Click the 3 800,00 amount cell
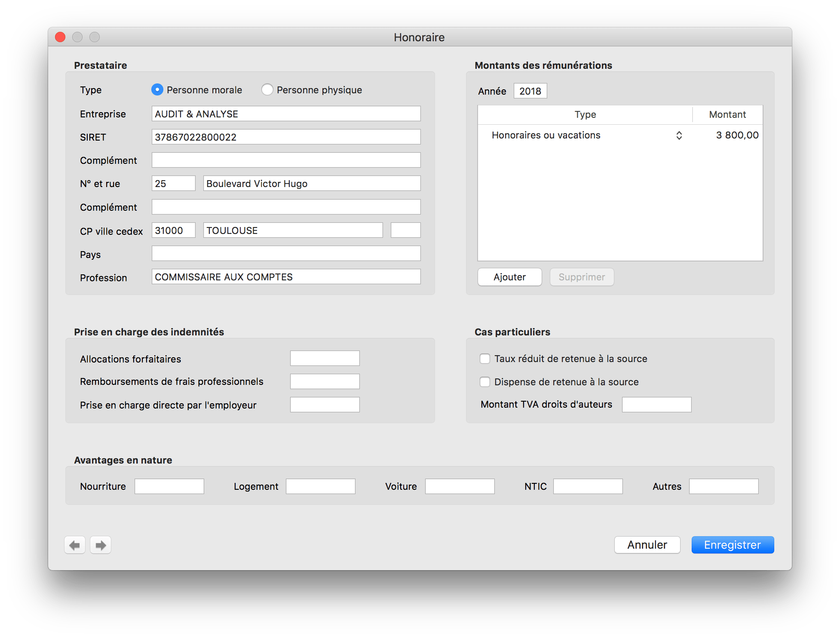 click(737, 135)
